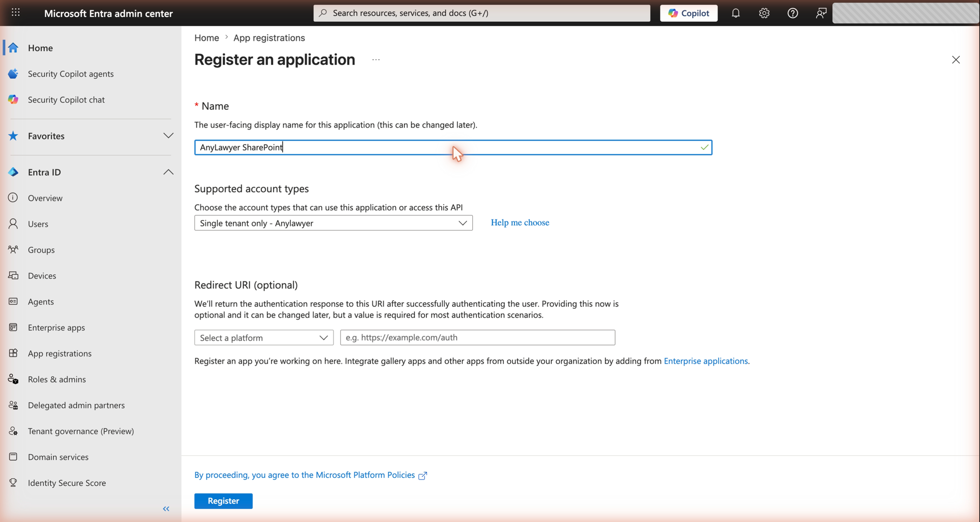This screenshot has width=980, height=522.
Task: Open the more options ellipsis beside title
Action: pyautogui.click(x=376, y=60)
